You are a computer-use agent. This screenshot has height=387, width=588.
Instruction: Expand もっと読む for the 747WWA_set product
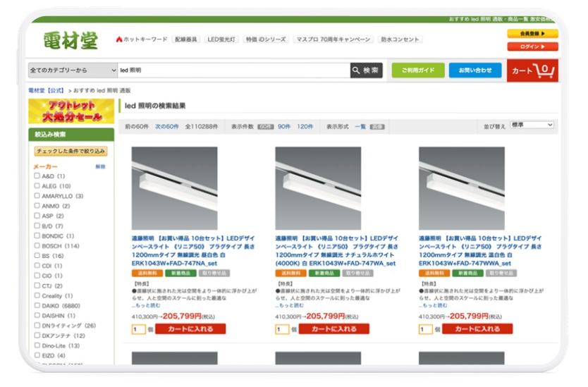(434, 306)
